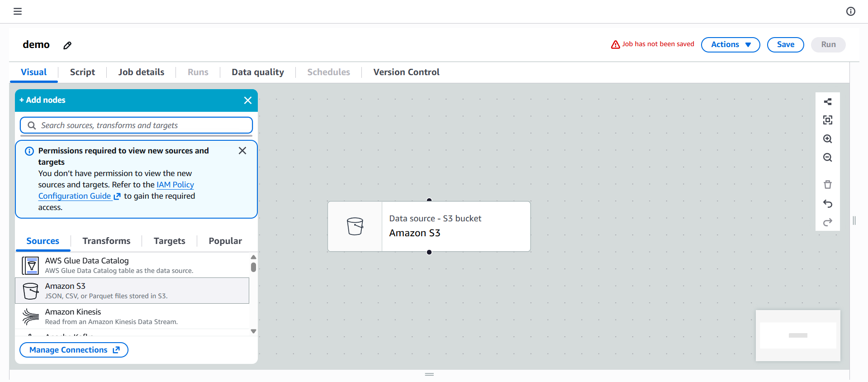
Task: Delete the selected node with trash icon
Action: 828,184
